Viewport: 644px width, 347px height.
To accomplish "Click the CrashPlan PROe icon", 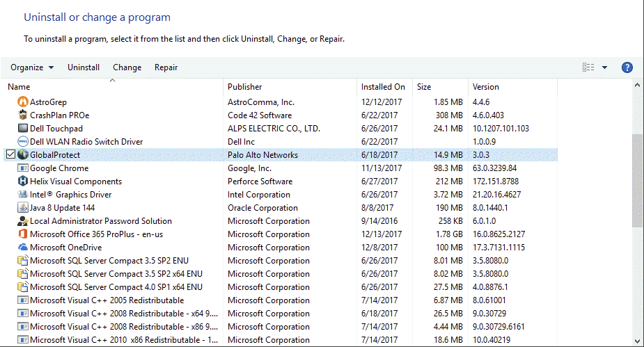I will tap(23, 115).
